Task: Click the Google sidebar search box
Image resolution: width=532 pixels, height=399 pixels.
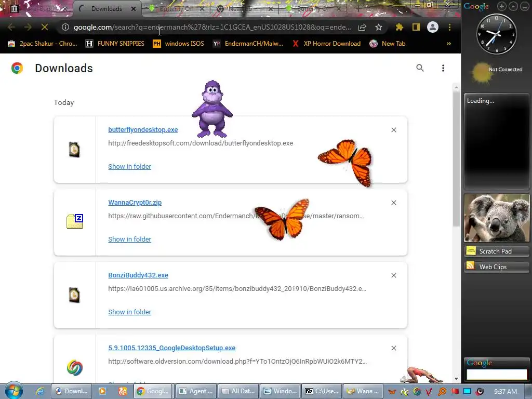Action: point(496,374)
